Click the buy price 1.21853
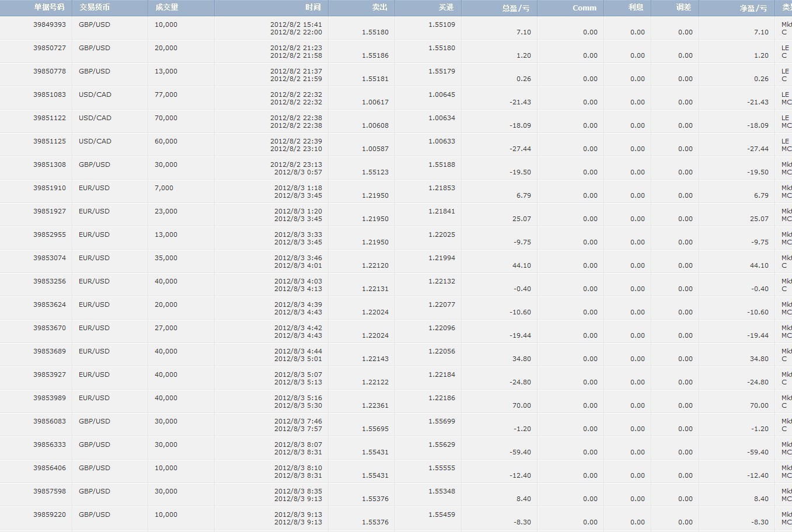Screen dimensions: 792x532 coord(442,188)
